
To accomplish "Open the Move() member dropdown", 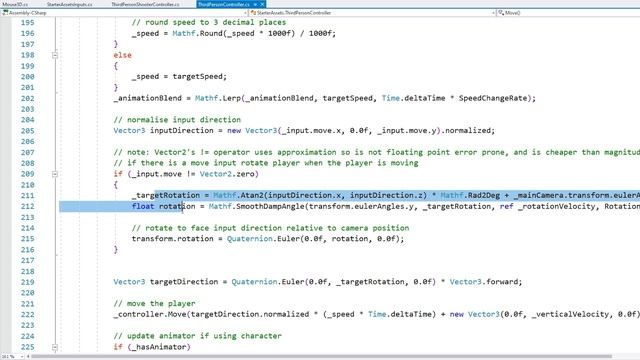I will (568, 13).
